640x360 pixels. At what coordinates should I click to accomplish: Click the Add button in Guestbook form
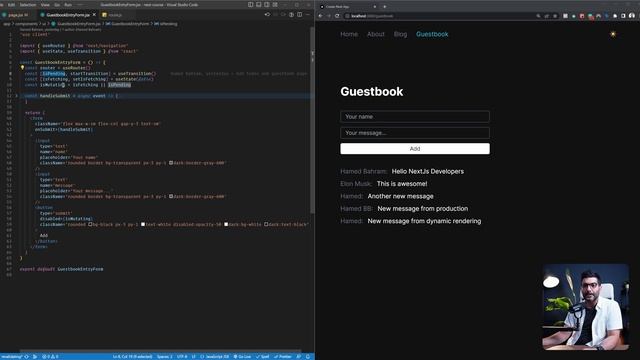415,149
